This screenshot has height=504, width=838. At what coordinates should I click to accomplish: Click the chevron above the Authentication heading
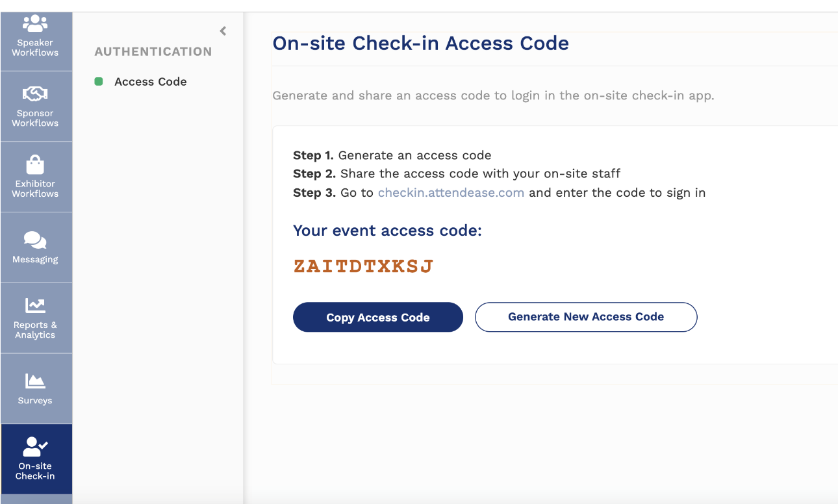223,31
